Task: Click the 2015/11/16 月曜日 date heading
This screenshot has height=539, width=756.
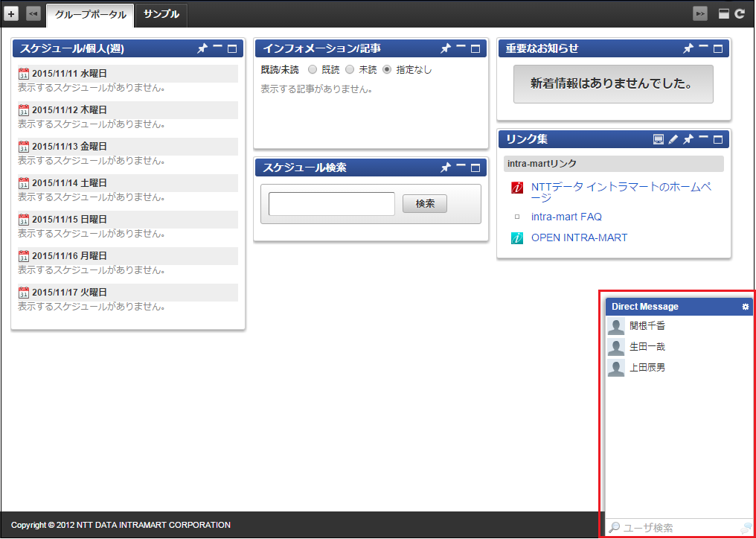Action: click(x=128, y=256)
